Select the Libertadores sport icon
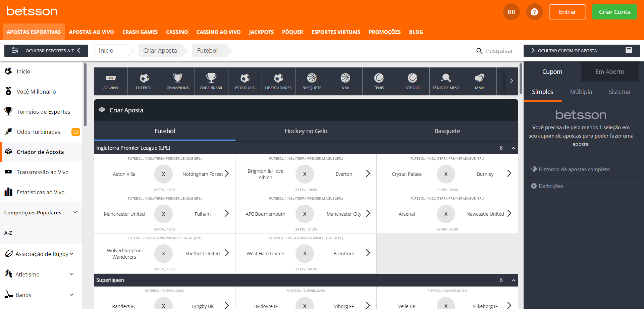 pos(278,81)
